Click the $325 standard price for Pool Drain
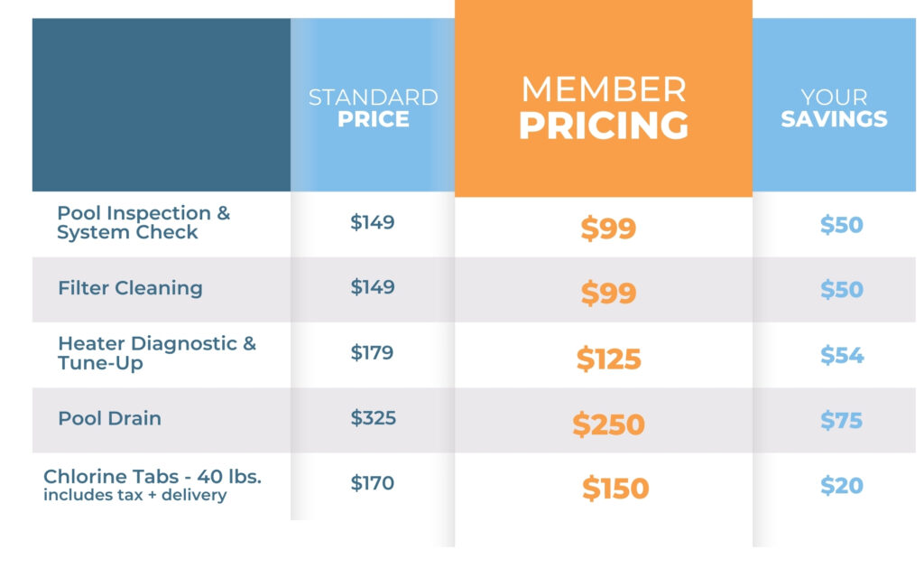 click(x=373, y=418)
